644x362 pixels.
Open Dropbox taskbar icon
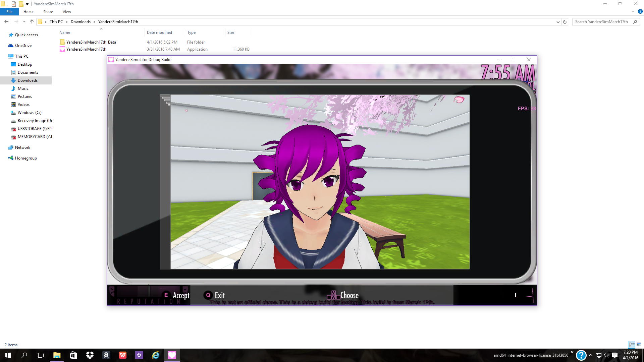90,355
